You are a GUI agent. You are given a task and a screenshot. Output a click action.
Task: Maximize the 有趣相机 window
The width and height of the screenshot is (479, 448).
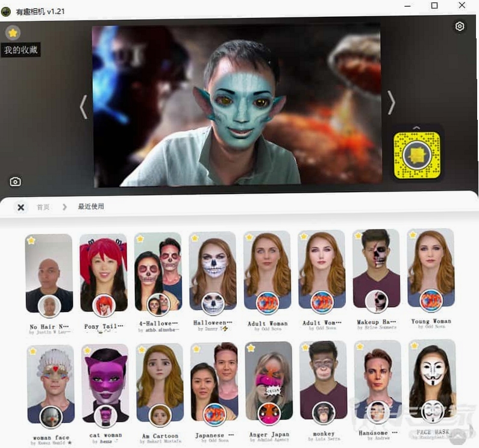(x=434, y=5)
